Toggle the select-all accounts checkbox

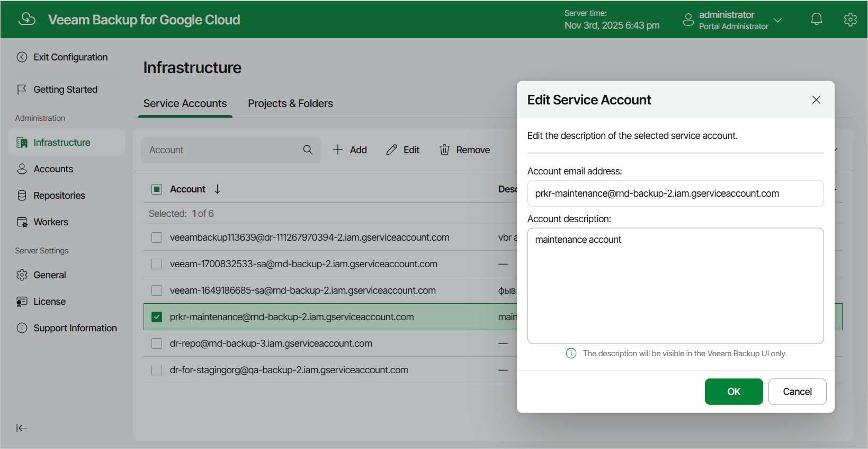tap(157, 189)
